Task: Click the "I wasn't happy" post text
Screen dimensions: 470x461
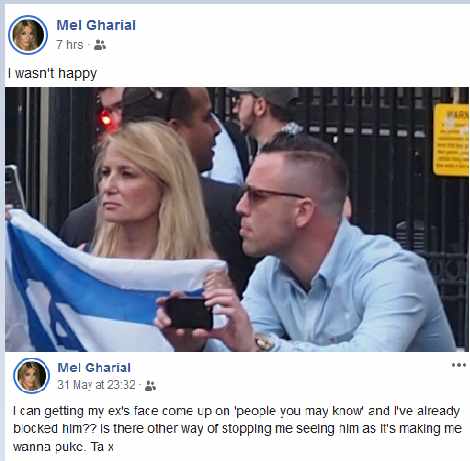Action: coord(52,73)
